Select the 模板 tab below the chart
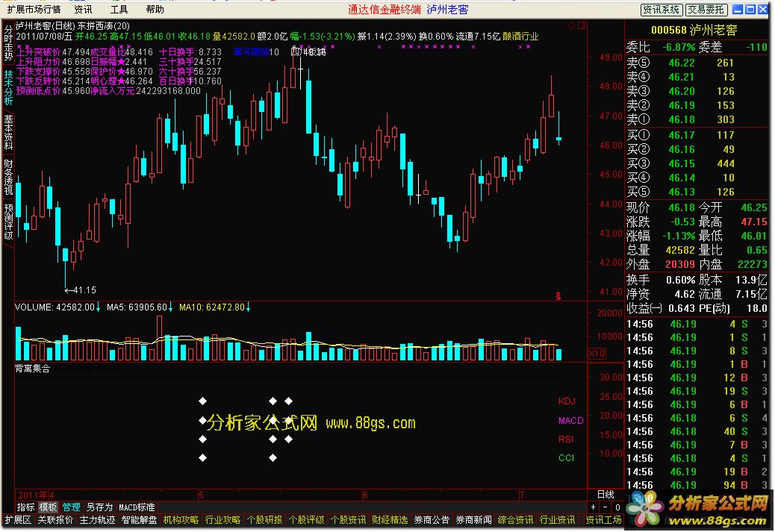The height and width of the screenshot is (532, 775). click(48, 507)
